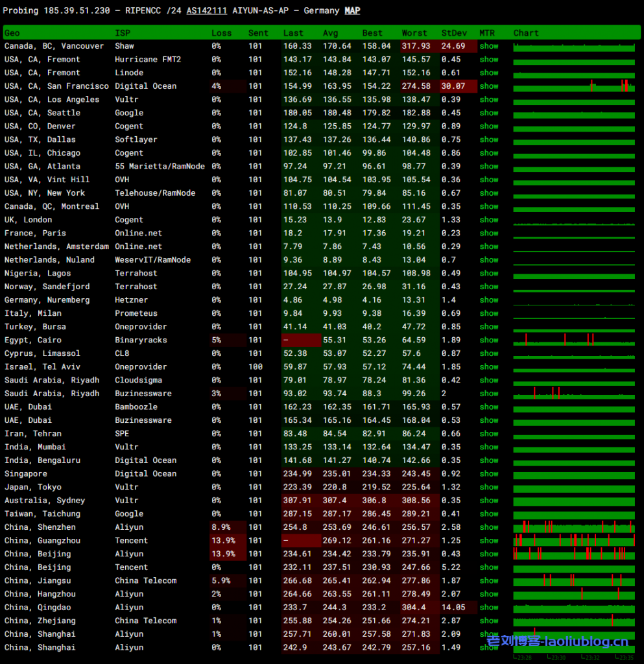Click the latency chart for China Shenzhen
Image resolution: width=644 pixels, height=664 pixels.
click(574, 527)
